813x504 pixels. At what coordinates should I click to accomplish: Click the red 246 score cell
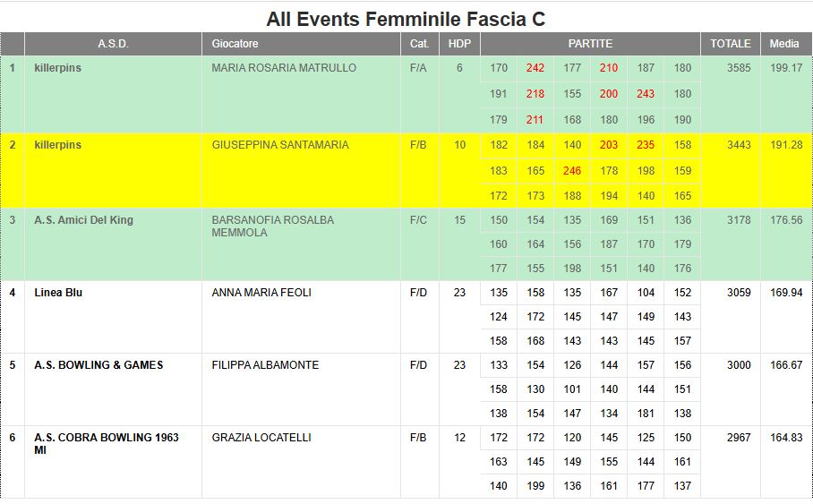tap(572, 171)
